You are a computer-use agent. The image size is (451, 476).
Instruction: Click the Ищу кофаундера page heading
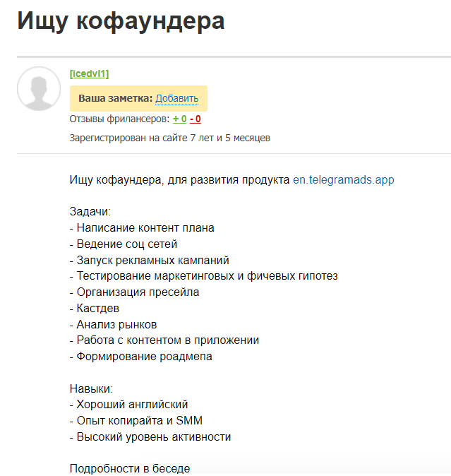click(x=121, y=21)
